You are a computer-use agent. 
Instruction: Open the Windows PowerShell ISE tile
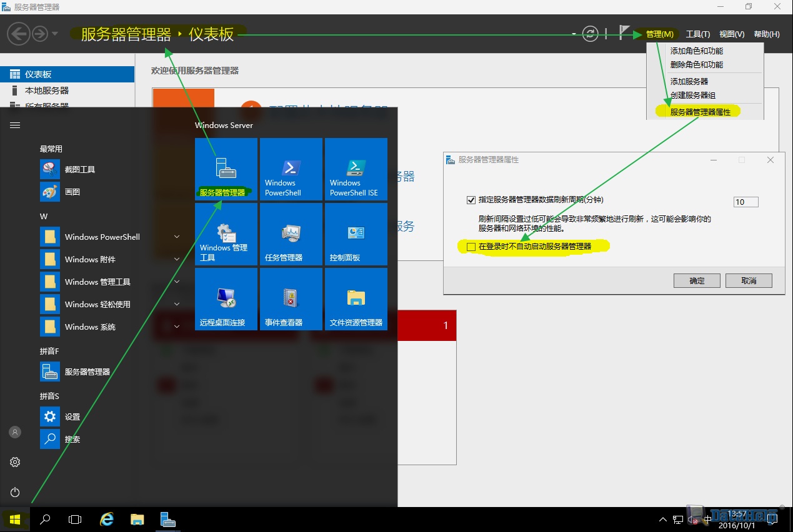[356, 169]
